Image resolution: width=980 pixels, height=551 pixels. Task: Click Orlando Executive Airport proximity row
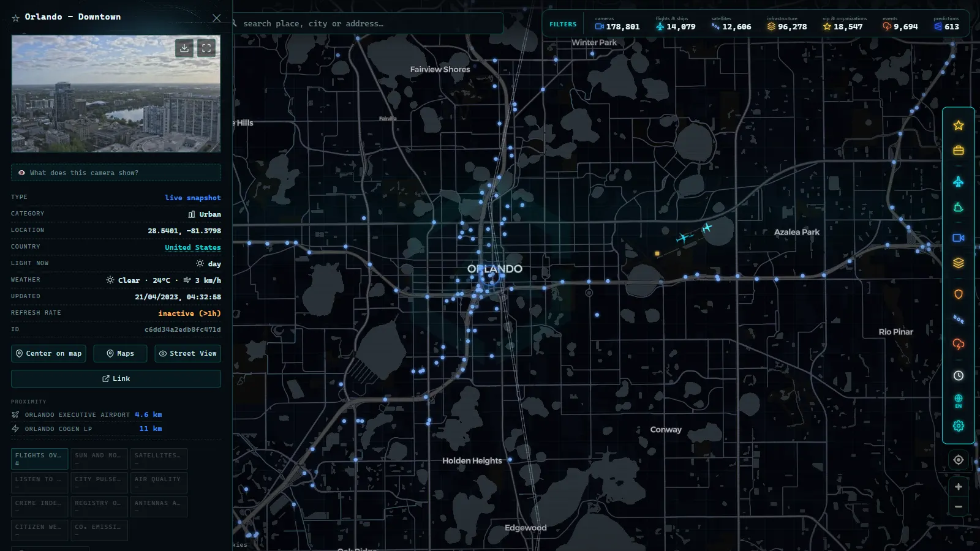click(86, 414)
